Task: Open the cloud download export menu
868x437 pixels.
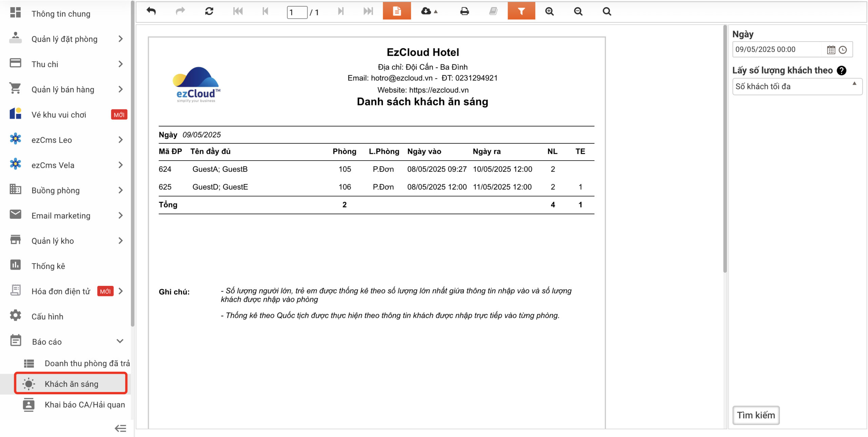Action: tap(429, 12)
